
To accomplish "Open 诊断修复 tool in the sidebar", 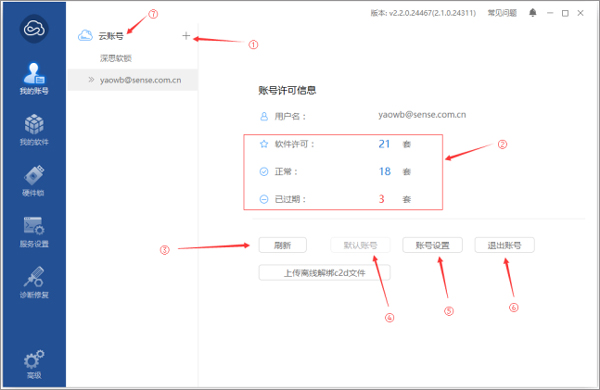I will point(34,282).
